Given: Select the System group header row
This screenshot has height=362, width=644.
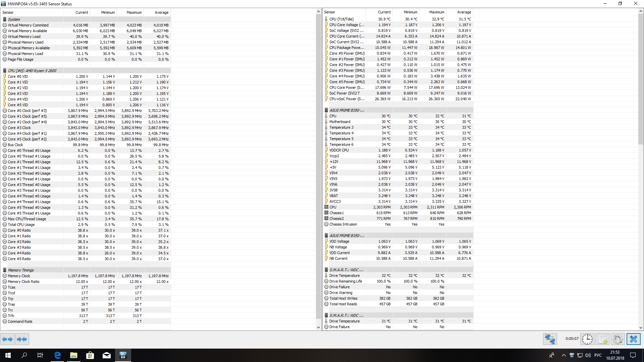Looking at the screenshot, I should pos(14,19).
